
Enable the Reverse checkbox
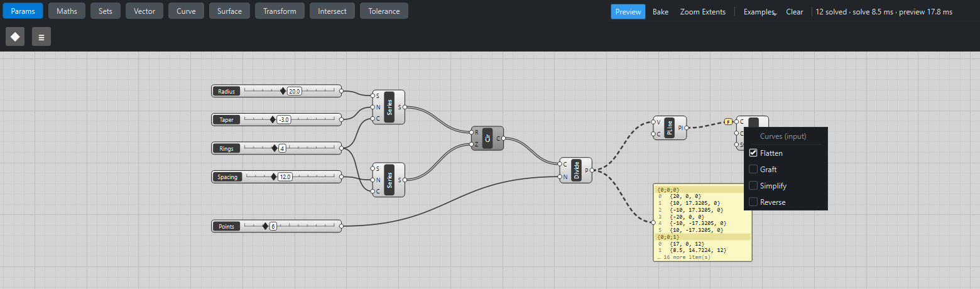point(753,202)
